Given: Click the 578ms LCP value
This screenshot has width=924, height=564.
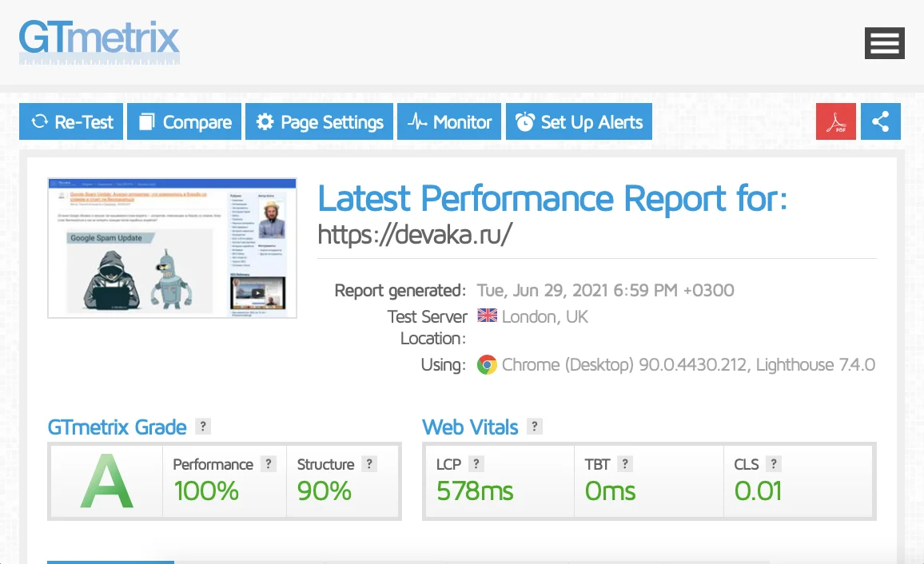Looking at the screenshot, I should coord(475,491).
